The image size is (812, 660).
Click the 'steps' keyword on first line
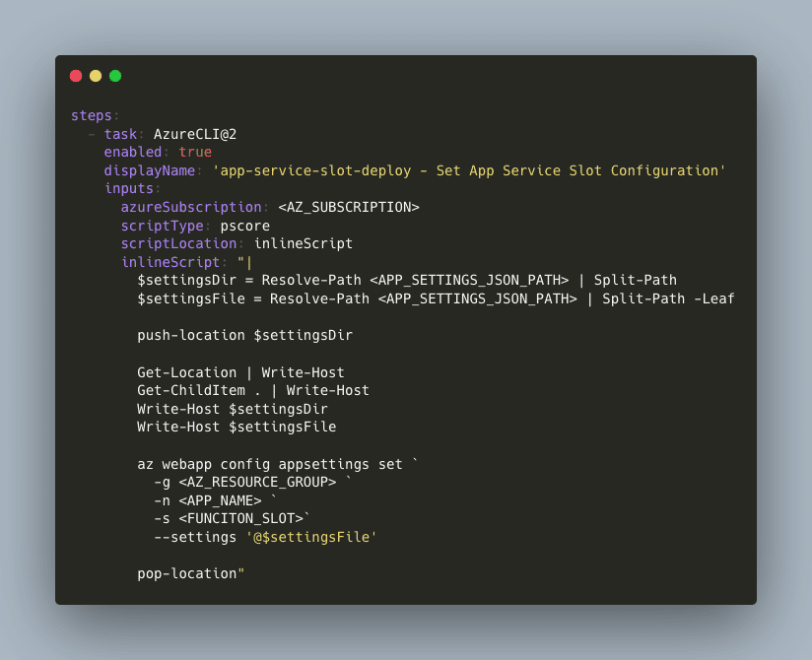click(x=92, y=115)
